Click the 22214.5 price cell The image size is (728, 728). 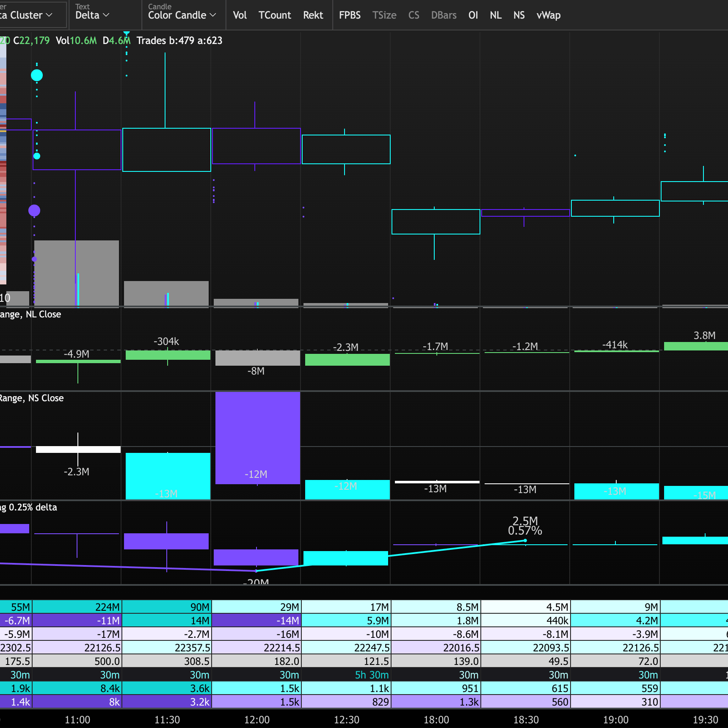tap(256, 648)
